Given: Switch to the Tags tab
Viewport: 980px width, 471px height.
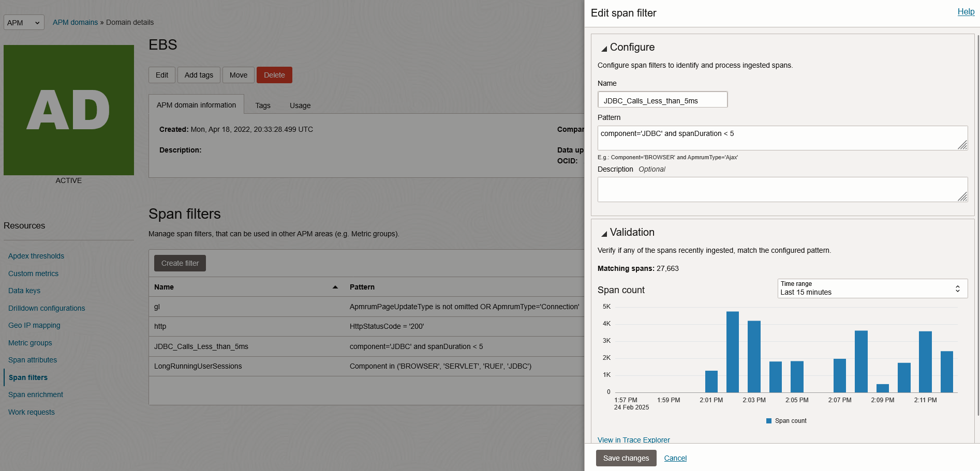Looking at the screenshot, I should 263,105.
